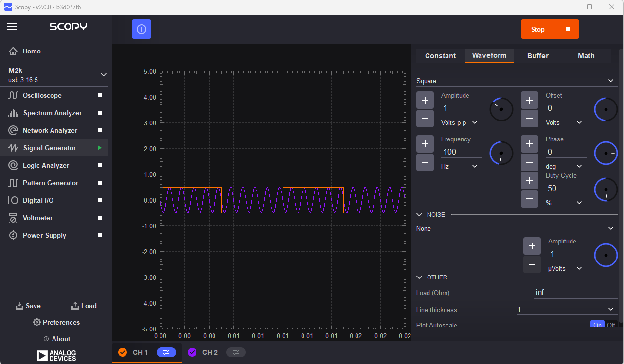Toggle Network Analyzer run button
The image size is (624, 364).
click(100, 130)
